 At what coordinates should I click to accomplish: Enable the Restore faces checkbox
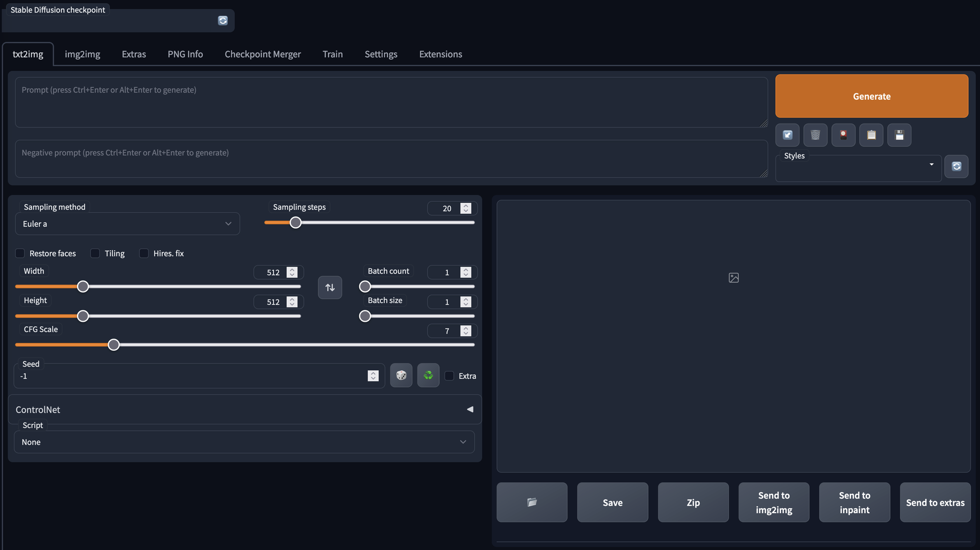coord(20,254)
